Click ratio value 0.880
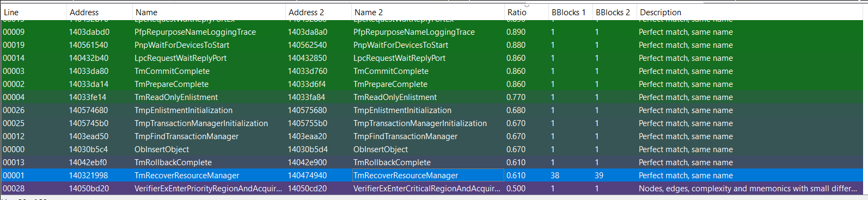Image resolution: width=868 pixels, height=200 pixels. (x=516, y=45)
